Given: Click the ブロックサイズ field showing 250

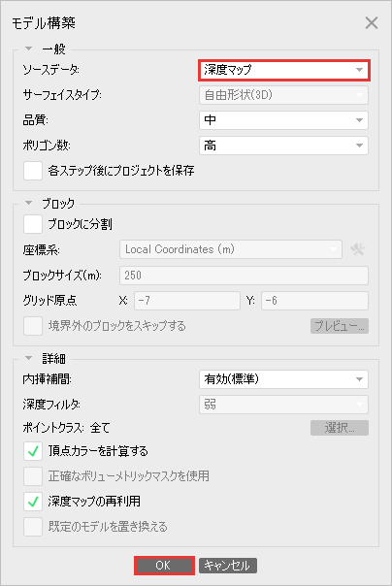Looking at the screenshot, I should coord(244,276).
